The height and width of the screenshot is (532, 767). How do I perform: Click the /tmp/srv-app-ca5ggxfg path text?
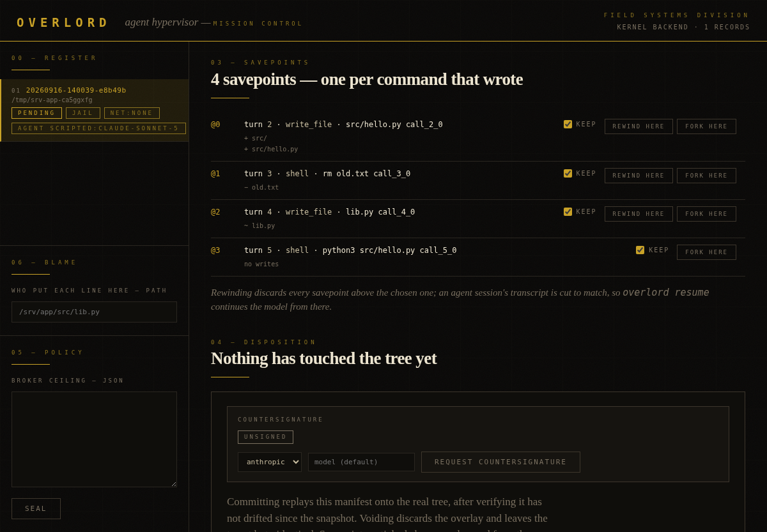tap(52, 100)
